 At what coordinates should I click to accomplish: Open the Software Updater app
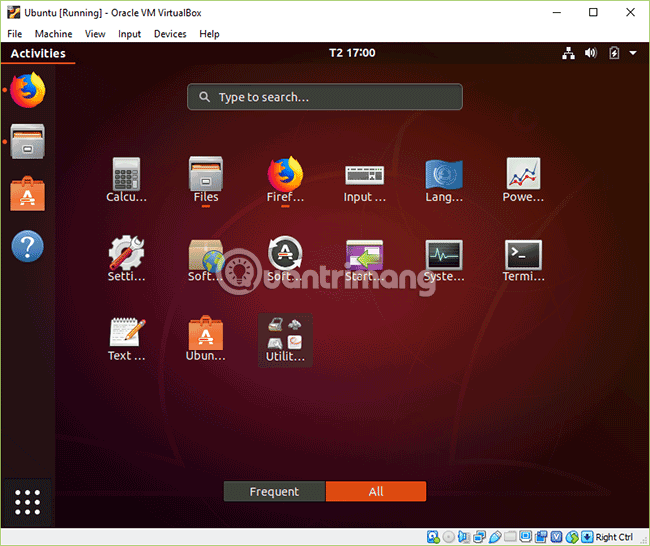pos(285,259)
